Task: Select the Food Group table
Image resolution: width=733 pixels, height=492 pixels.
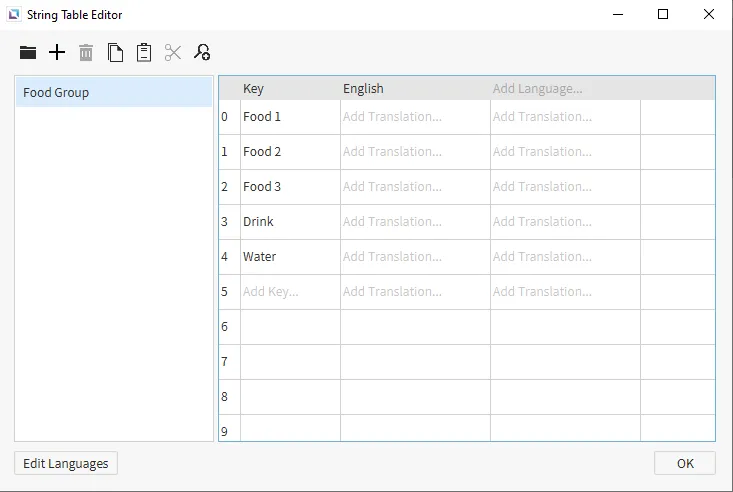Action: (x=113, y=93)
